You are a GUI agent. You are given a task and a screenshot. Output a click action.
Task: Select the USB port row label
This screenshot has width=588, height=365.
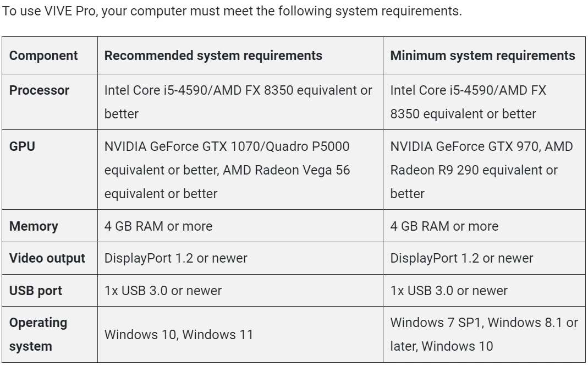(x=36, y=291)
